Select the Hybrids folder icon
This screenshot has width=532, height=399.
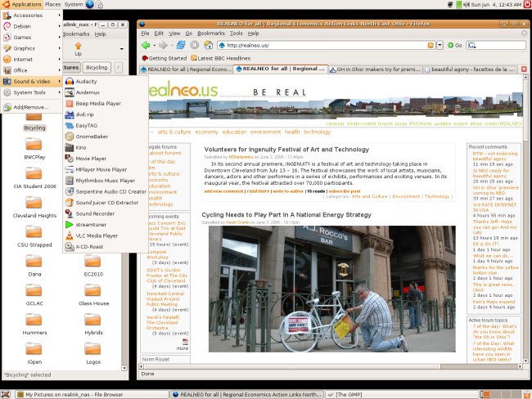click(x=92, y=320)
